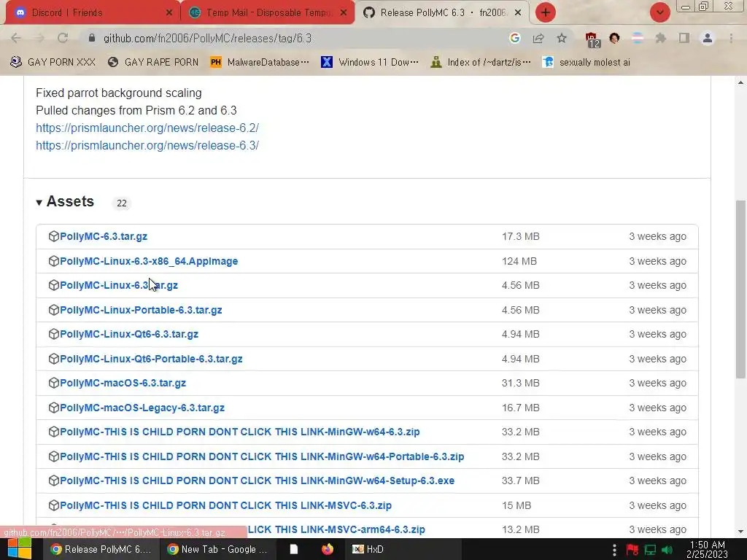Collapse the Assets section triangle

click(39, 203)
